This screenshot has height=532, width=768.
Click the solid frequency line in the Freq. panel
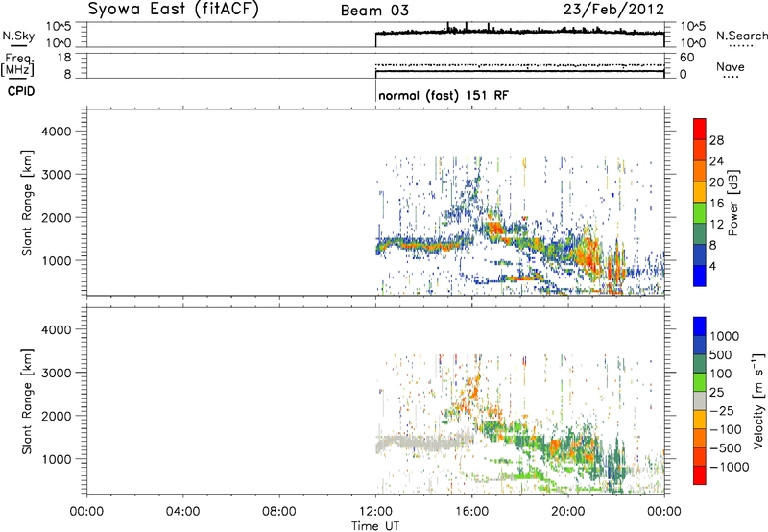pos(519,71)
